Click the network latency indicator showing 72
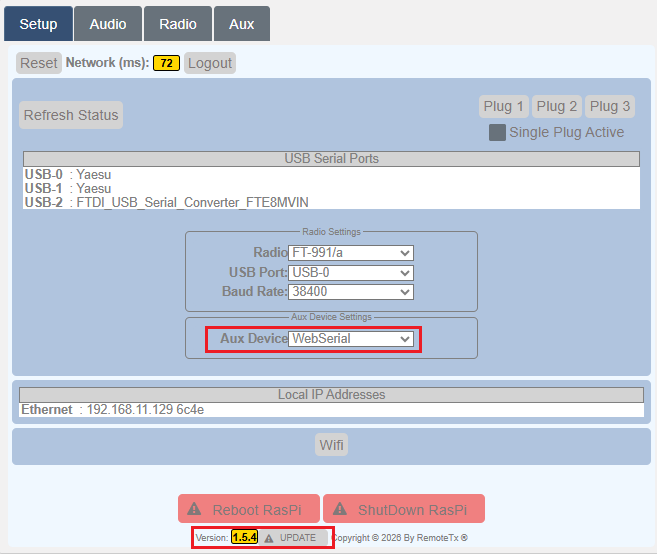This screenshot has width=657, height=554. [166, 63]
